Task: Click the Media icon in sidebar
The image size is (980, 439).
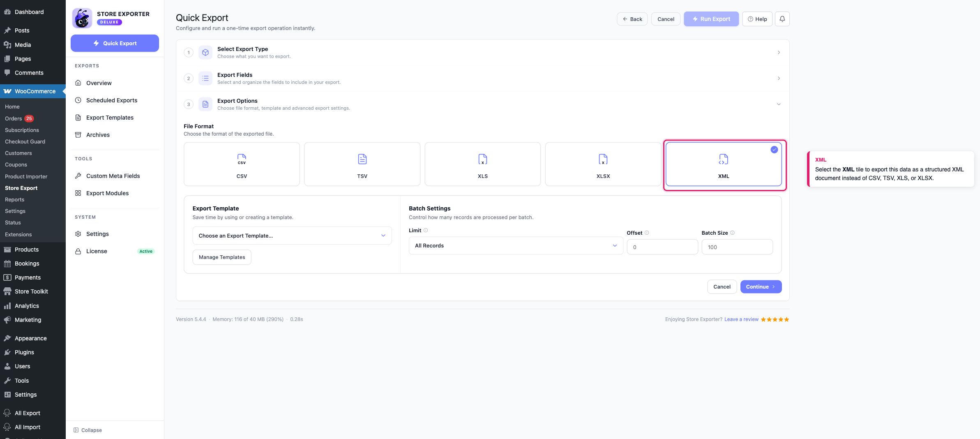Action: (7, 45)
